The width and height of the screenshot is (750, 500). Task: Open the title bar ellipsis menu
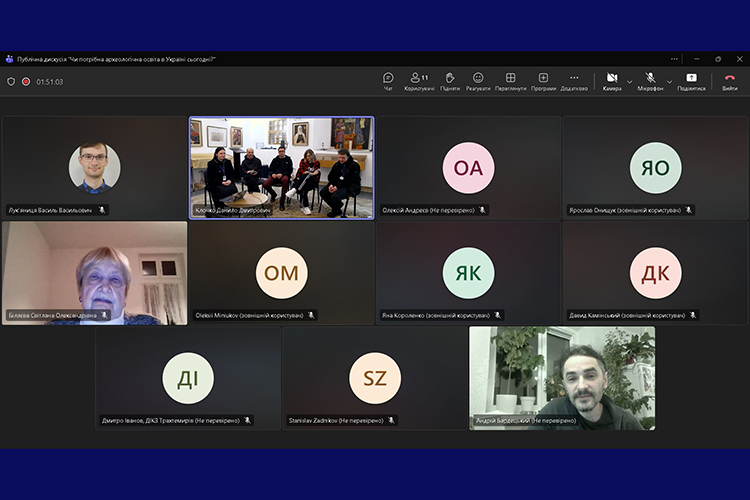[x=674, y=59]
